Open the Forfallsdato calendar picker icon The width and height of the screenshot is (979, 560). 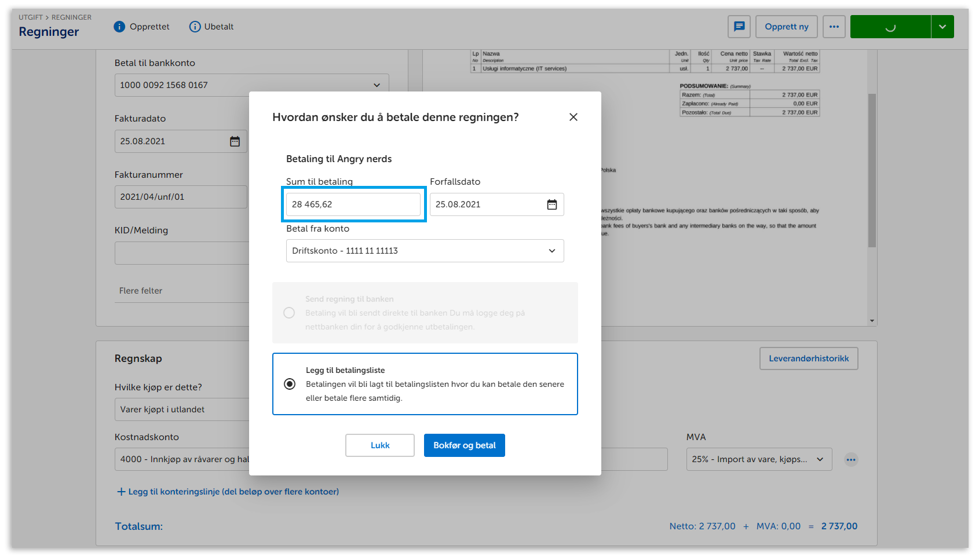pyautogui.click(x=551, y=204)
